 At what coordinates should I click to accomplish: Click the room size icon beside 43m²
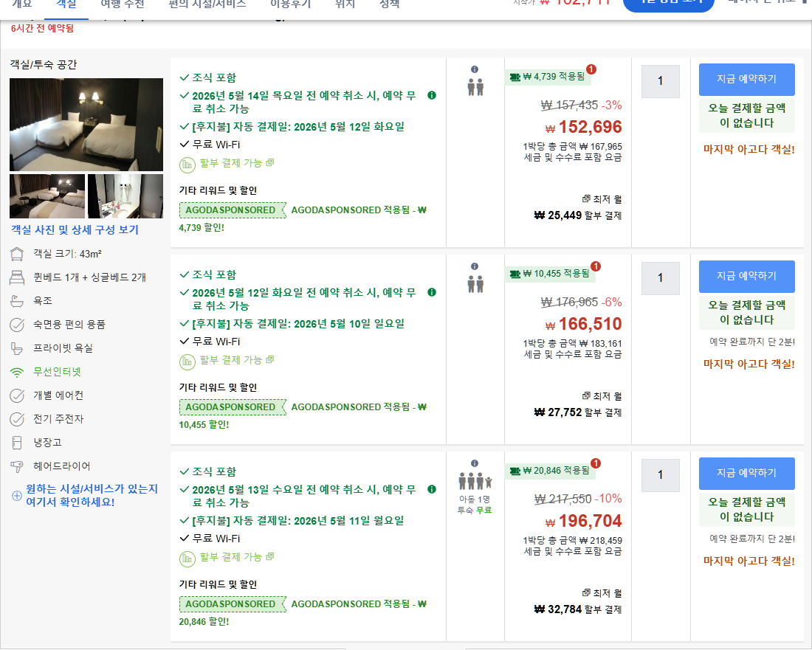[x=17, y=254]
